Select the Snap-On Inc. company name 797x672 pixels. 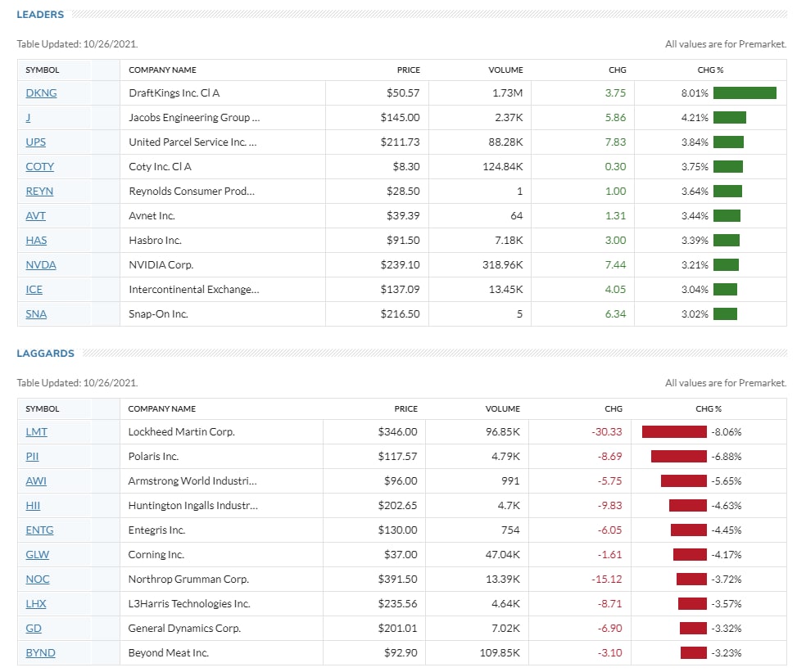158,314
